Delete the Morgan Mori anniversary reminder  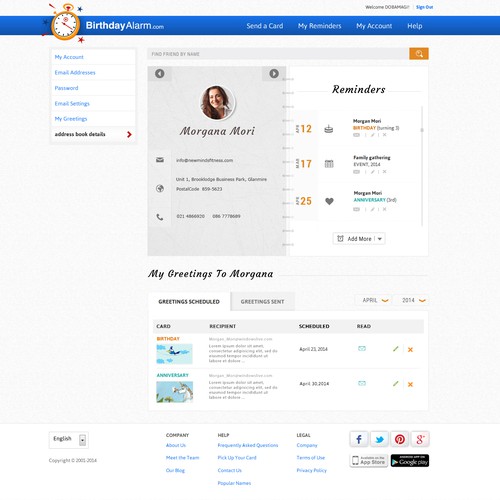click(384, 209)
